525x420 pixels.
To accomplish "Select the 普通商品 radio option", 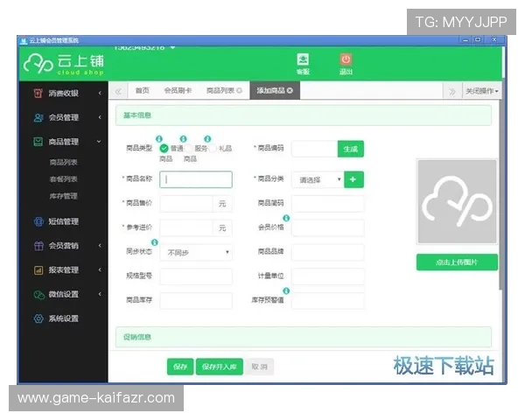I will [x=164, y=149].
